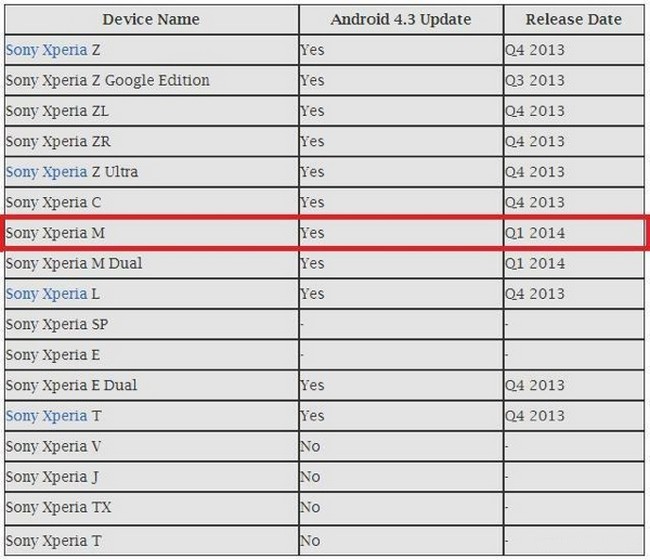Image resolution: width=650 pixels, height=560 pixels.
Task: Open the Sony Xperia Z link
Action: 46,49
